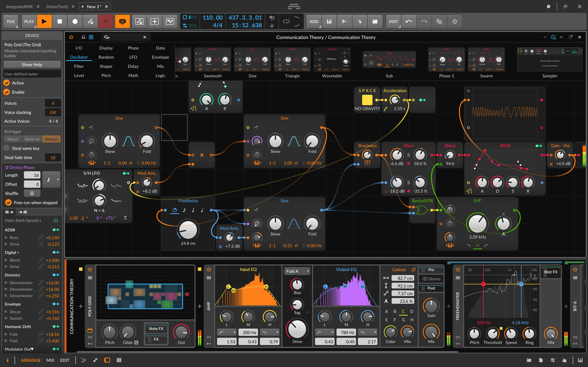Toggle the grid snap icon in the Grid header
Viewport: 588px width, 367px height.
click(91, 37)
